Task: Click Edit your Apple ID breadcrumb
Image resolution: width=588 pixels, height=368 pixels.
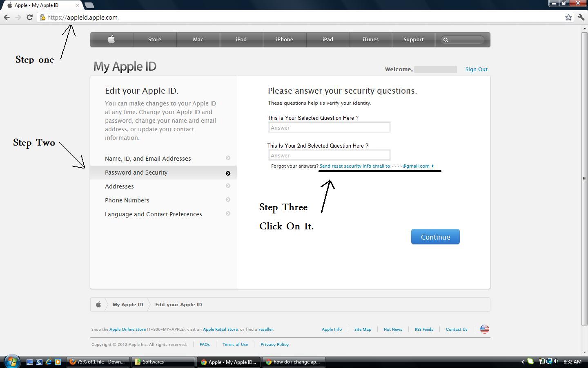Action: click(x=178, y=305)
